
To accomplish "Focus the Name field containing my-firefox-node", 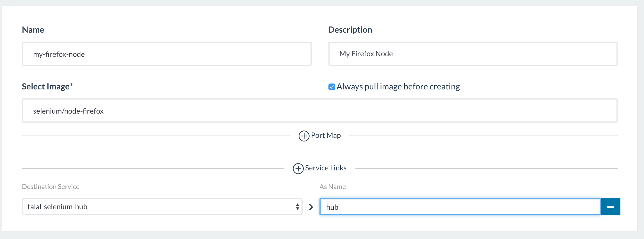I will click(166, 54).
